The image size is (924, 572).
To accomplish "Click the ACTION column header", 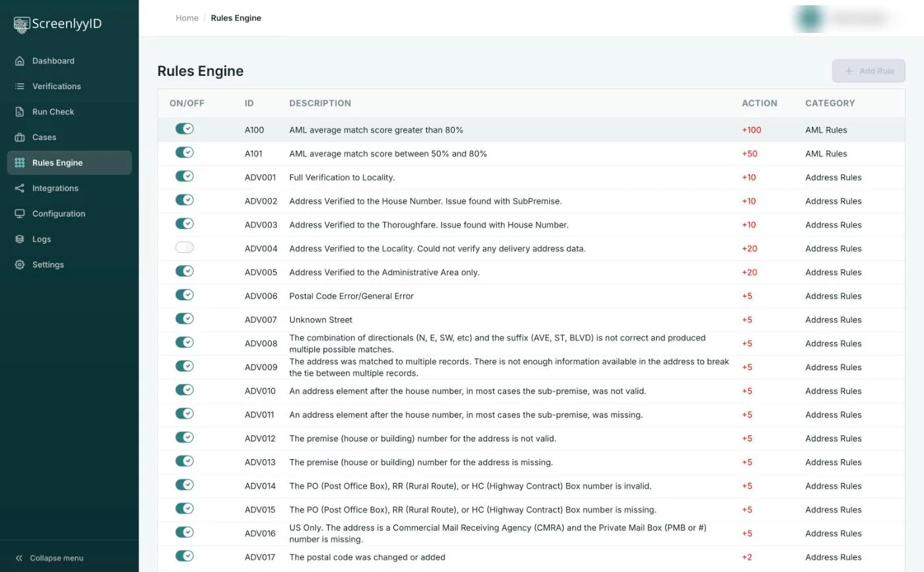I will [760, 103].
